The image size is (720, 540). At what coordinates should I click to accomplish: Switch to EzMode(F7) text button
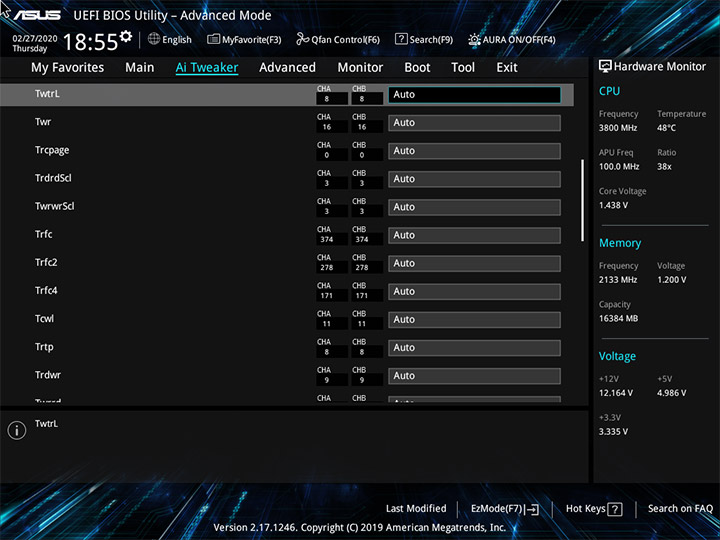497,509
